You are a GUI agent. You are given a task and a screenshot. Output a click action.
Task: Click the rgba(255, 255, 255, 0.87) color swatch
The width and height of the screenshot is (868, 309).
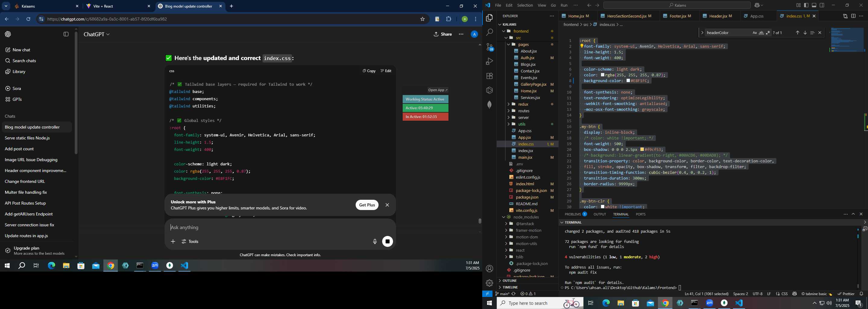602,75
